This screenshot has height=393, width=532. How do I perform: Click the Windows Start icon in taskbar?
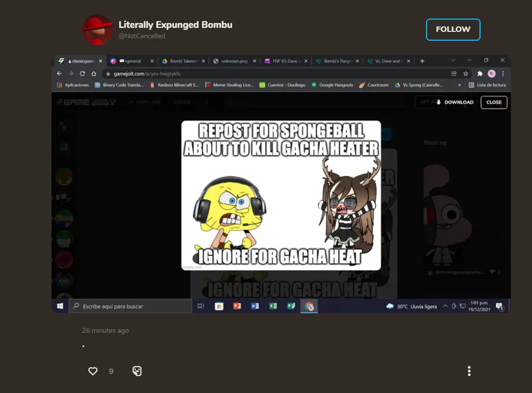pos(60,306)
